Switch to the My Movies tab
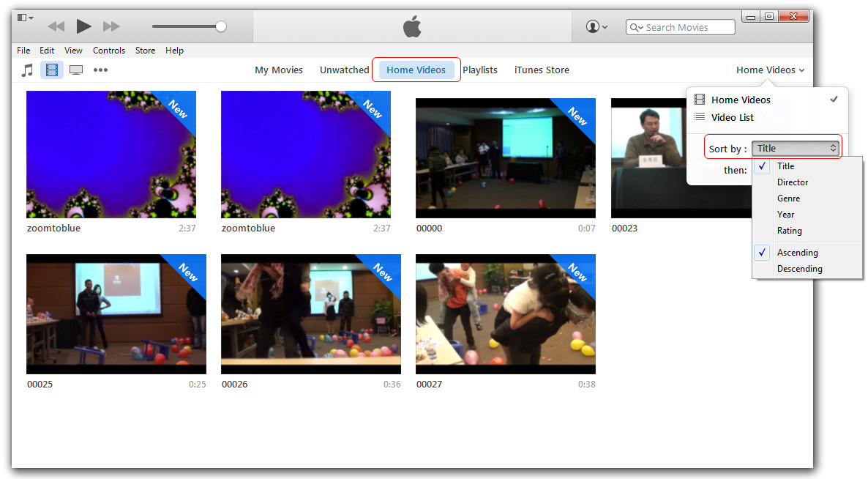The width and height of the screenshot is (868, 479). tap(278, 70)
